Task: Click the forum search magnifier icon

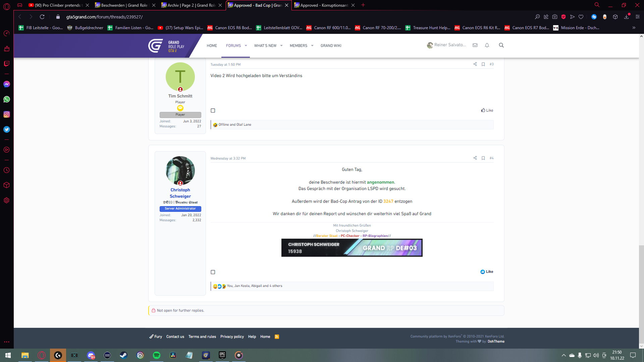Action: (501, 45)
